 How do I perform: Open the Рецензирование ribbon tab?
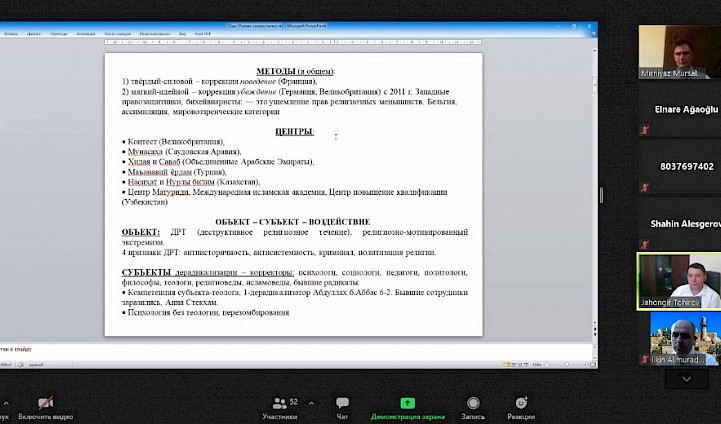tap(155, 34)
